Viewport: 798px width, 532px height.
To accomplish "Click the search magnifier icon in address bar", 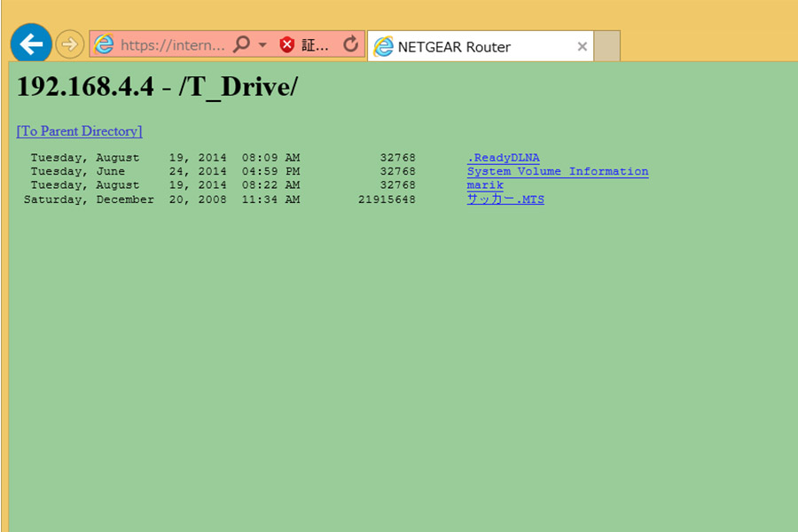I will click(241, 45).
